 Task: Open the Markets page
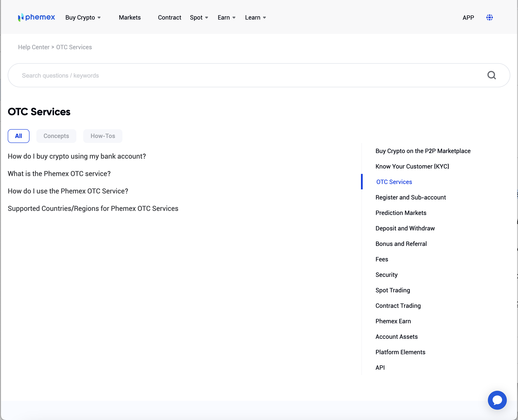click(x=129, y=17)
